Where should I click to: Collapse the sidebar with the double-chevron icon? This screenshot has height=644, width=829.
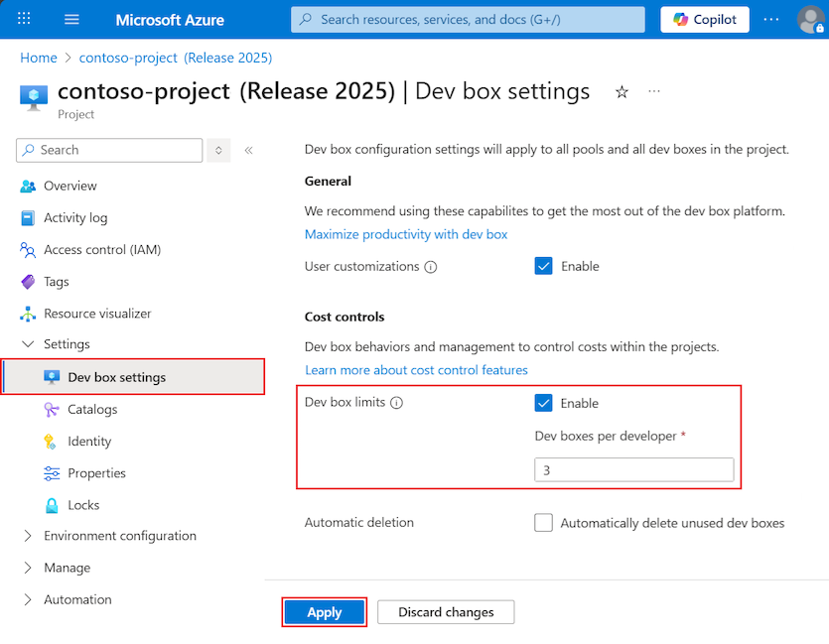(248, 150)
